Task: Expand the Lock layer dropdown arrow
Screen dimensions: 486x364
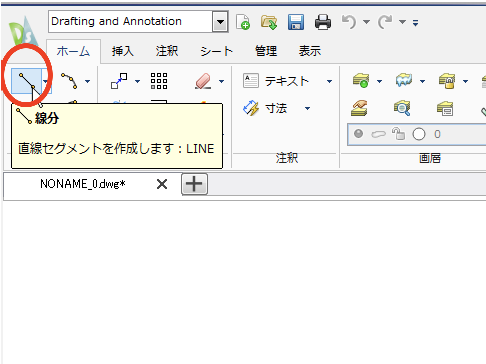Action: (x=465, y=81)
